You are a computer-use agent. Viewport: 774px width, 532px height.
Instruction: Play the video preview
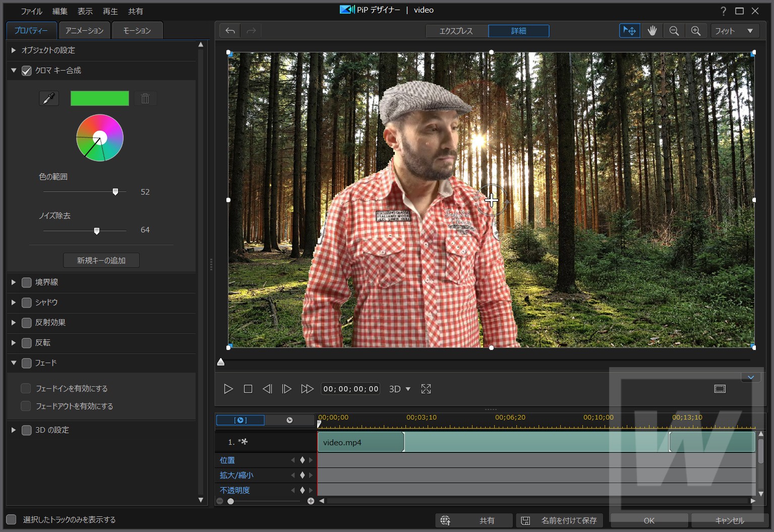(228, 389)
